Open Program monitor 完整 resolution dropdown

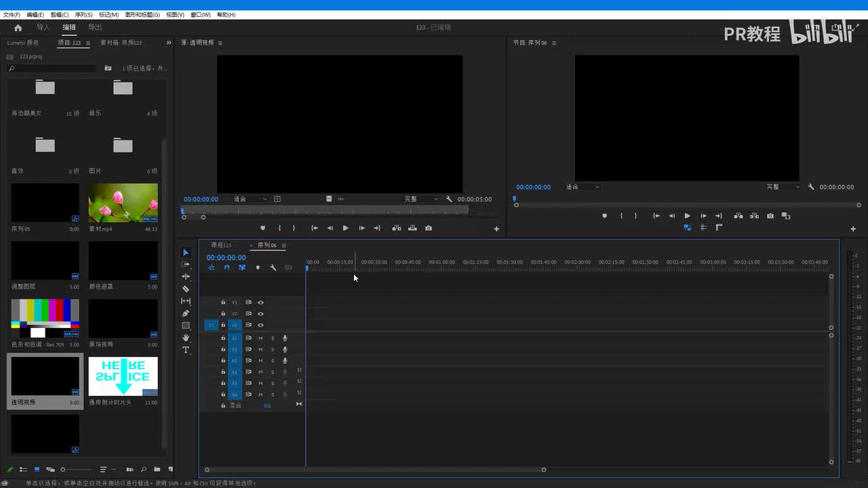pos(781,187)
